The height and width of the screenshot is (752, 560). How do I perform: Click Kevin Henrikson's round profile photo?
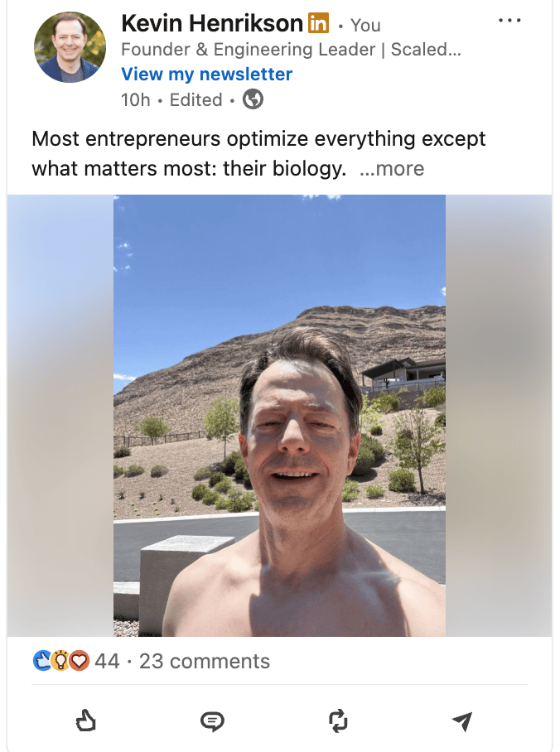tap(70, 47)
